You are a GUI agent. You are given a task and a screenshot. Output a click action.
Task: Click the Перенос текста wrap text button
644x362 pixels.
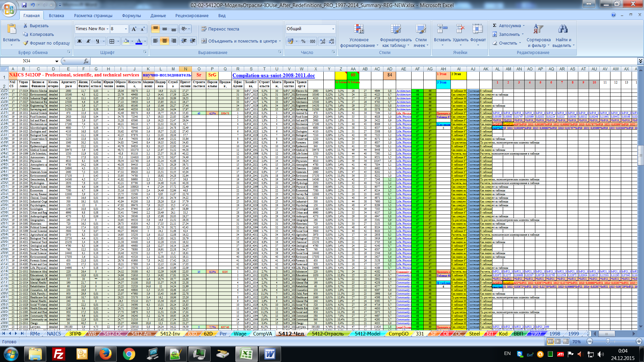(220, 29)
